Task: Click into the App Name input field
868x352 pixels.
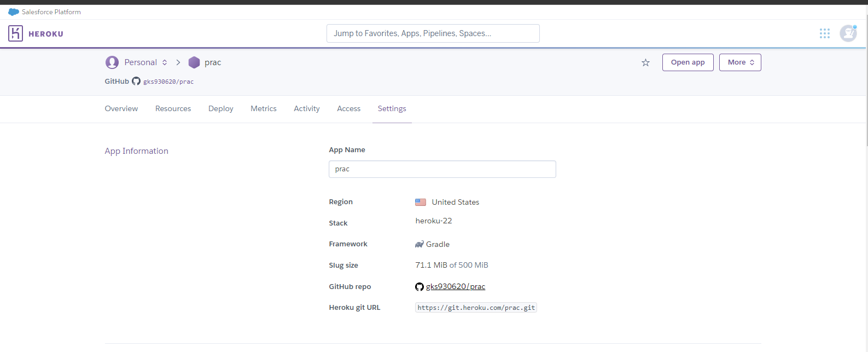Action: pyautogui.click(x=442, y=169)
